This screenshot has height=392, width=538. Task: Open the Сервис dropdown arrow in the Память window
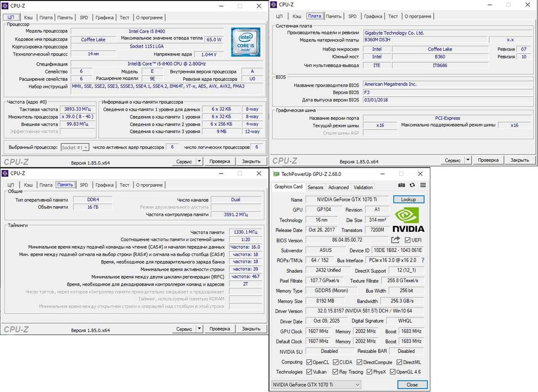click(x=199, y=329)
